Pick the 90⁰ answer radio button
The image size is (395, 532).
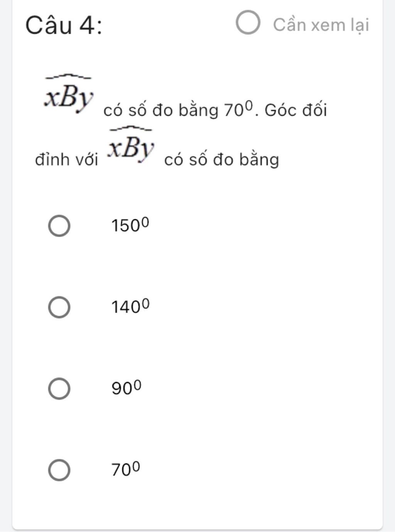pyautogui.click(x=59, y=389)
